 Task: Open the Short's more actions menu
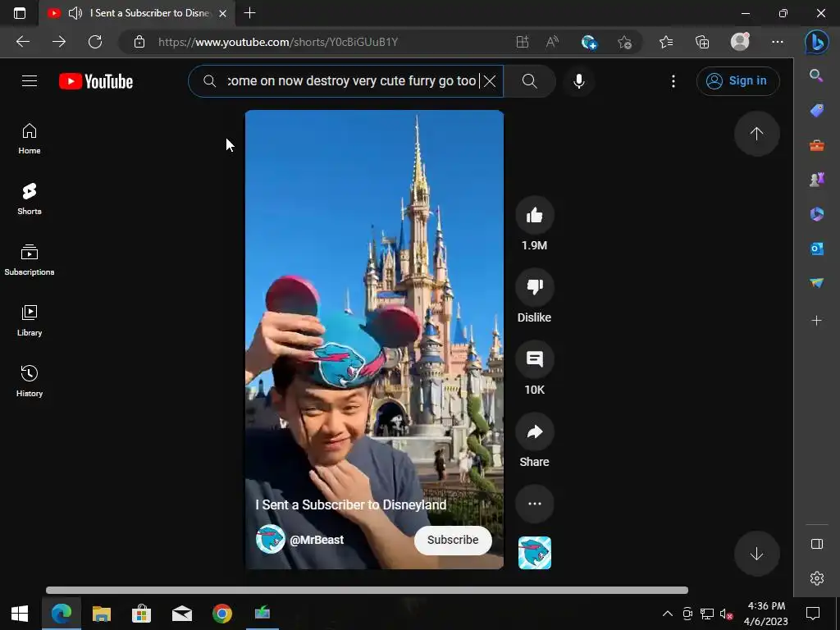pos(534,504)
